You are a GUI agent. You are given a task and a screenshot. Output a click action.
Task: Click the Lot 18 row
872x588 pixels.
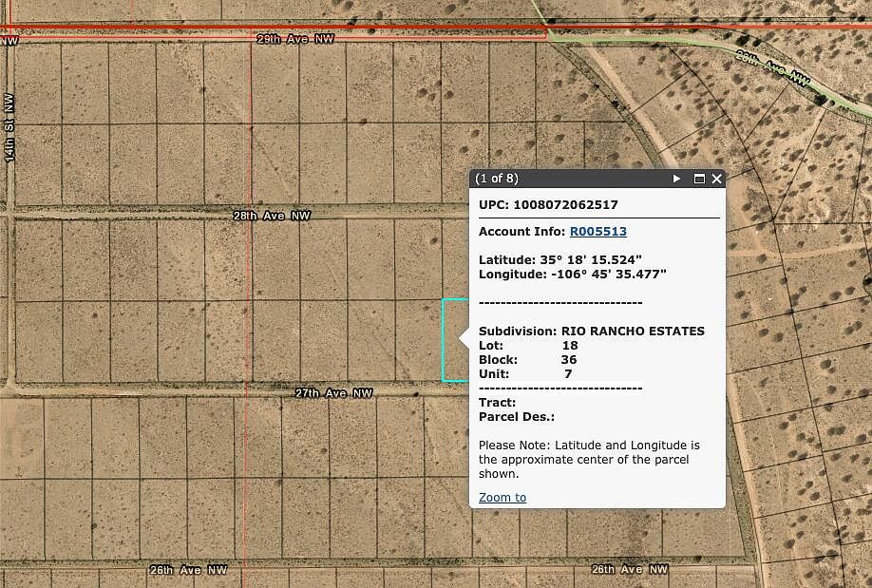528,346
